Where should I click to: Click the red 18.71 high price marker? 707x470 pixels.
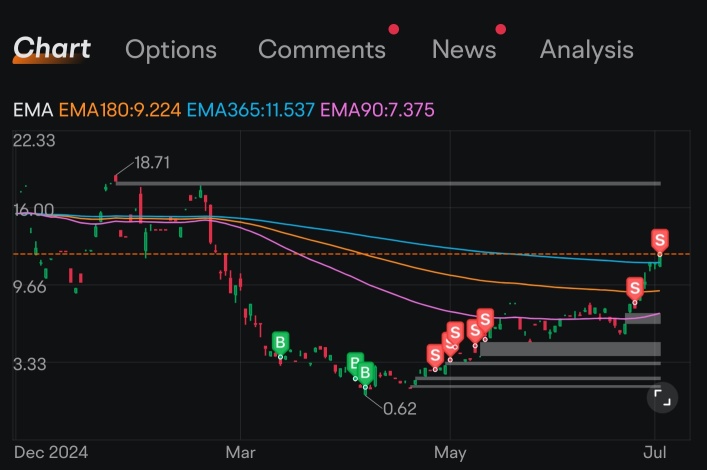click(116, 179)
